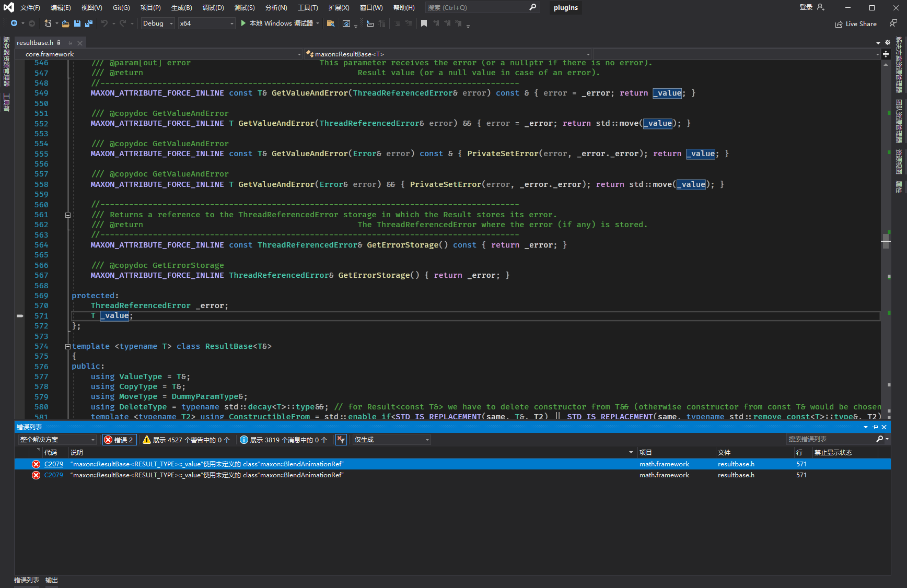Open the maxon::ResultBase<T> type dropdown
The height and width of the screenshot is (588, 907).
[448, 54]
